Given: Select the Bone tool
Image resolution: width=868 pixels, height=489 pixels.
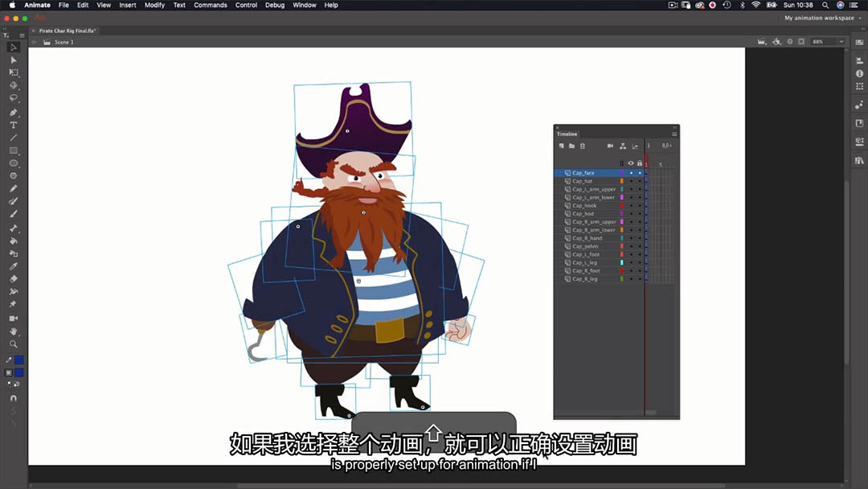Looking at the screenshot, I should [x=14, y=228].
